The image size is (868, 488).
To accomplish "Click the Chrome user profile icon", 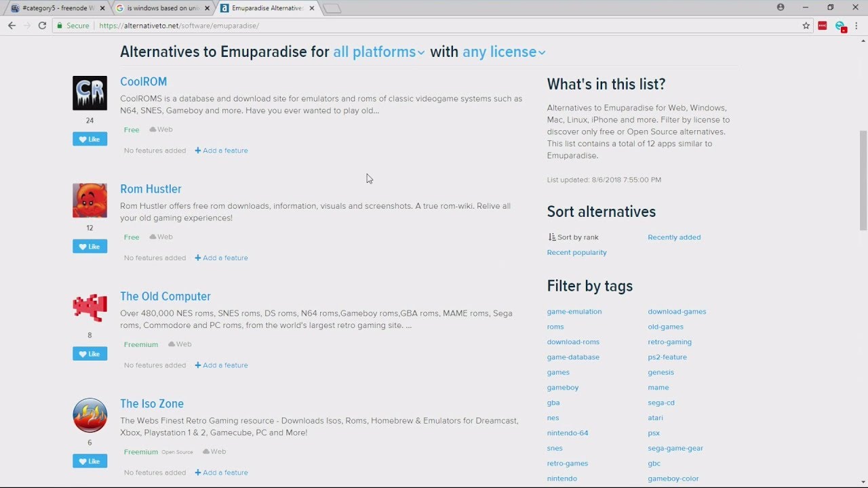I will pos(781,7).
